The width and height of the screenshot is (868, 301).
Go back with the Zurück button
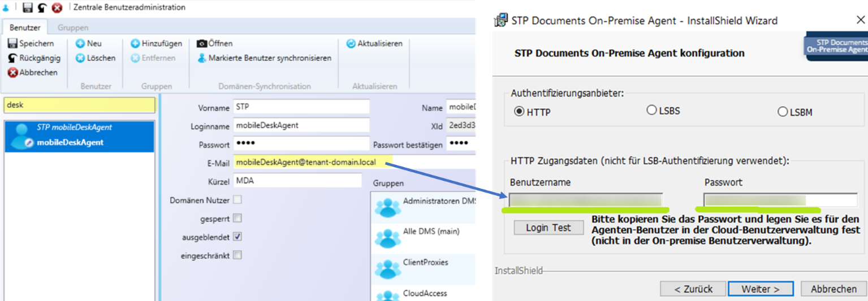click(x=693, y=289)
